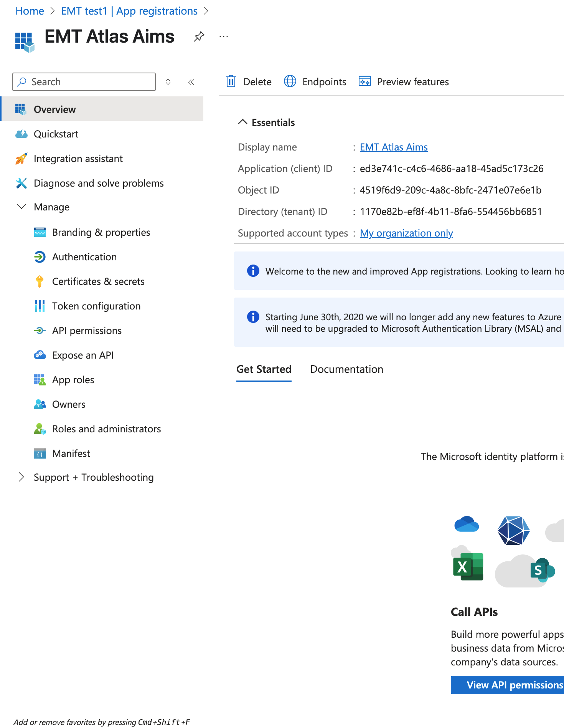This screenshot has height=728, width=564.
Task: Select Application (client) ID value text
Action: (452, 169)
